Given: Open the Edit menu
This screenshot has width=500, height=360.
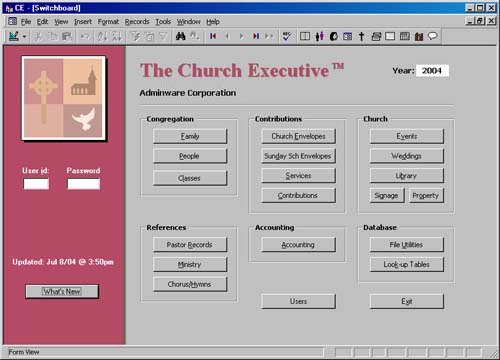Looking at the screenshot, I should 42,22.
